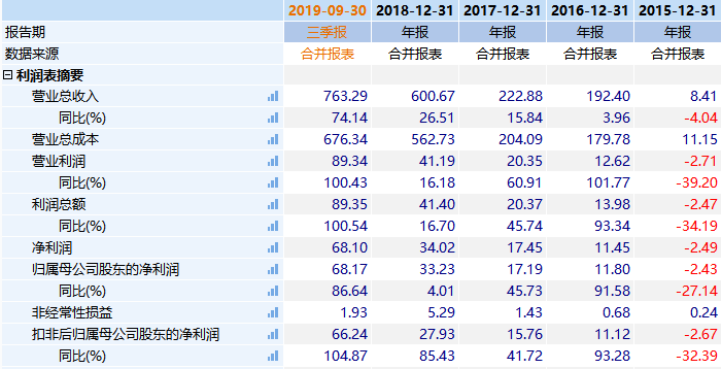Select the 报告期 row label
This screenshot has height=369, width=723.
click(25, 32)
